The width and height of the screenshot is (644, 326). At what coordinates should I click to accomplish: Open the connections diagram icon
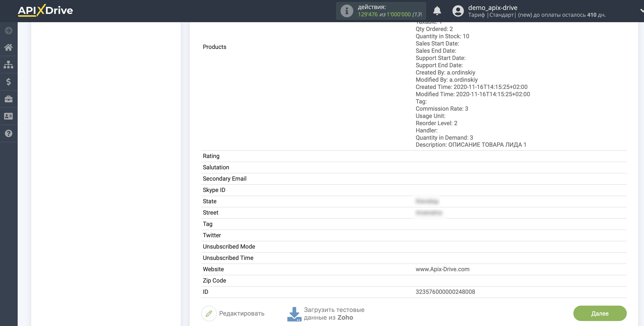coord(9,65)
